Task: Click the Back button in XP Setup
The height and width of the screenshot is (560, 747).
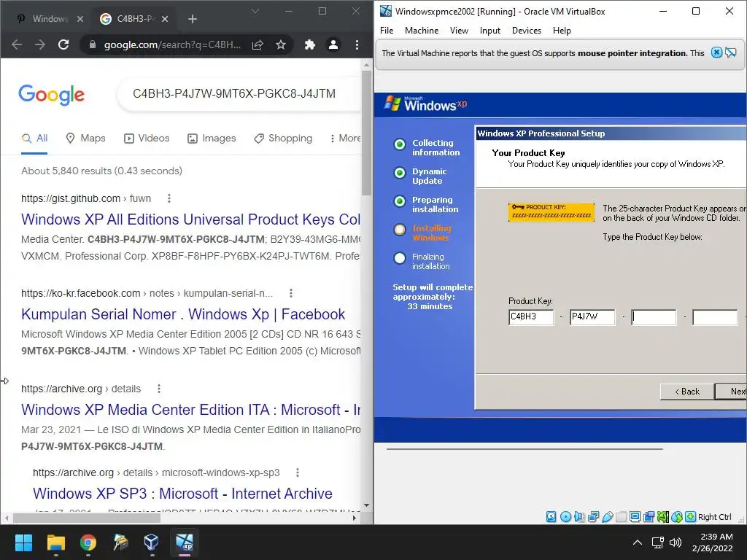Action: pyautogui.click(x=687, y=392)
